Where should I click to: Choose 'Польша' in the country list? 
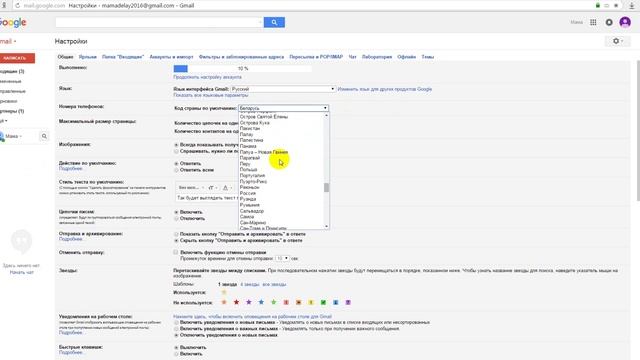248,169
